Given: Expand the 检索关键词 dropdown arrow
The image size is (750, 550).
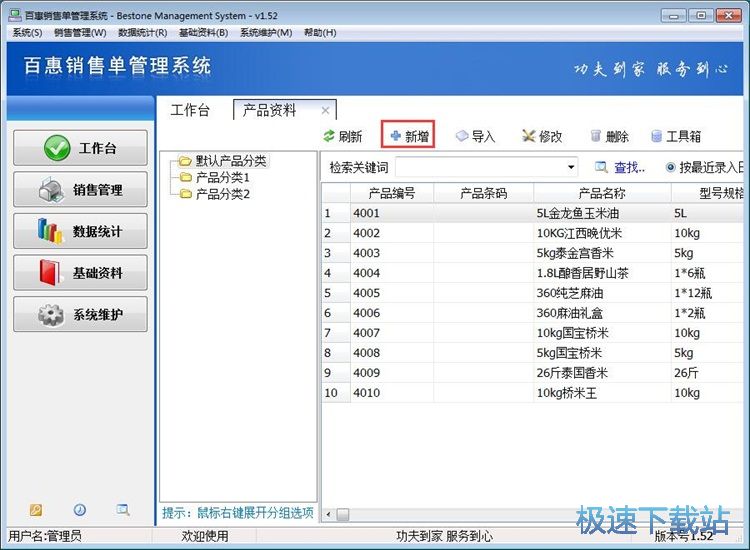Looking at the screenshot, I should tap(571, 168).
